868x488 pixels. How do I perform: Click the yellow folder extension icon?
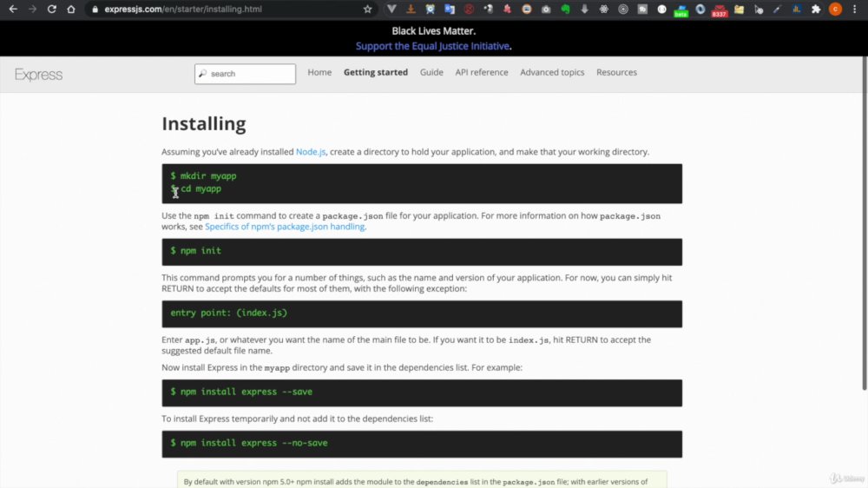click(739, 9)
